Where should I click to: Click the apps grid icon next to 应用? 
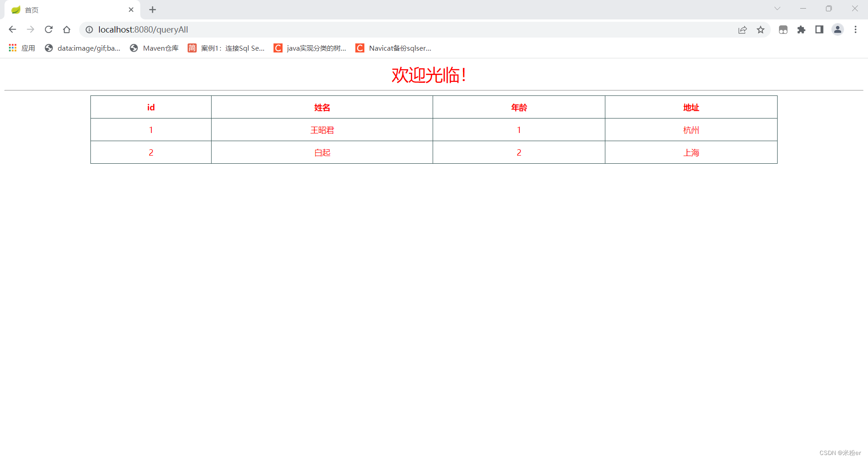12,48
